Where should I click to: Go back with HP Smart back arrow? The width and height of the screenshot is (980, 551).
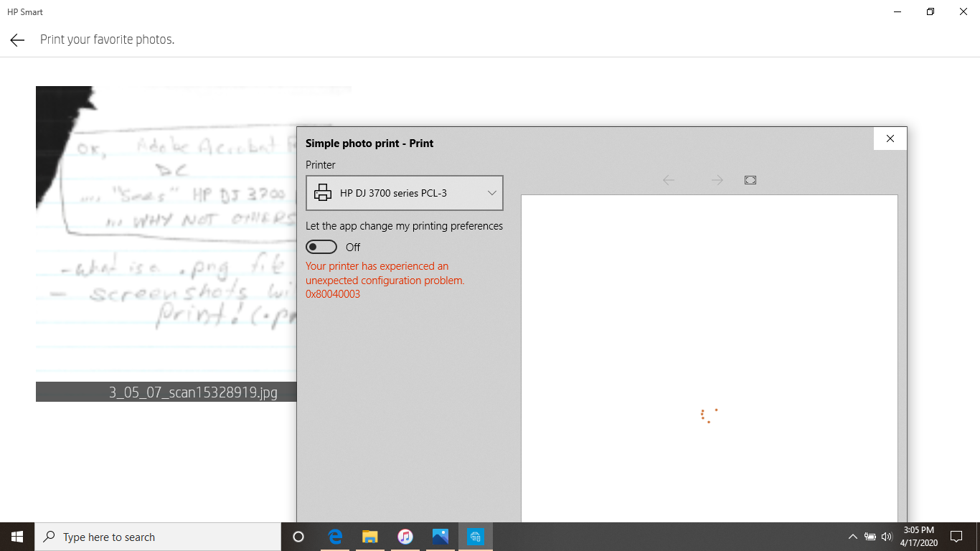[x=17, y=40]
